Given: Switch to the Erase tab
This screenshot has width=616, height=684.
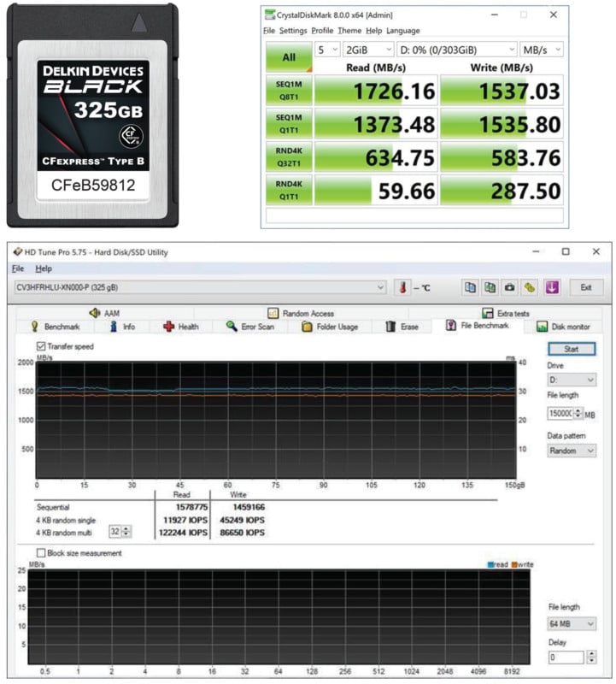Looking at the screenshot, I should coord(402,327).
